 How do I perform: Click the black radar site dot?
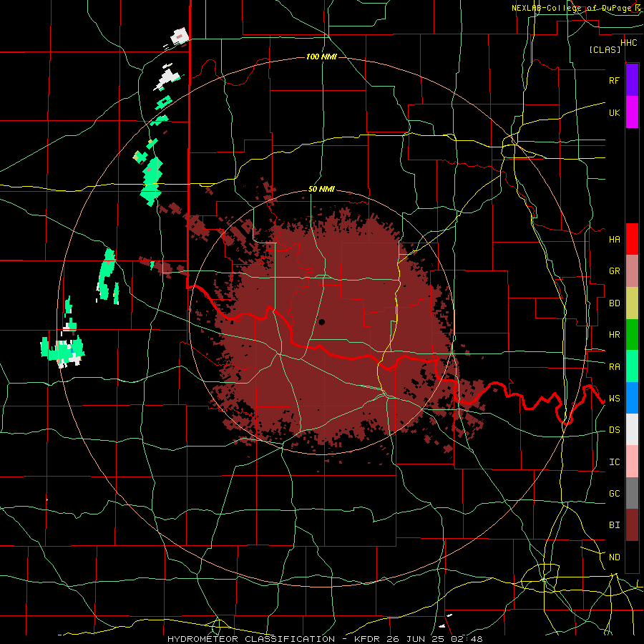click(321, 322)
